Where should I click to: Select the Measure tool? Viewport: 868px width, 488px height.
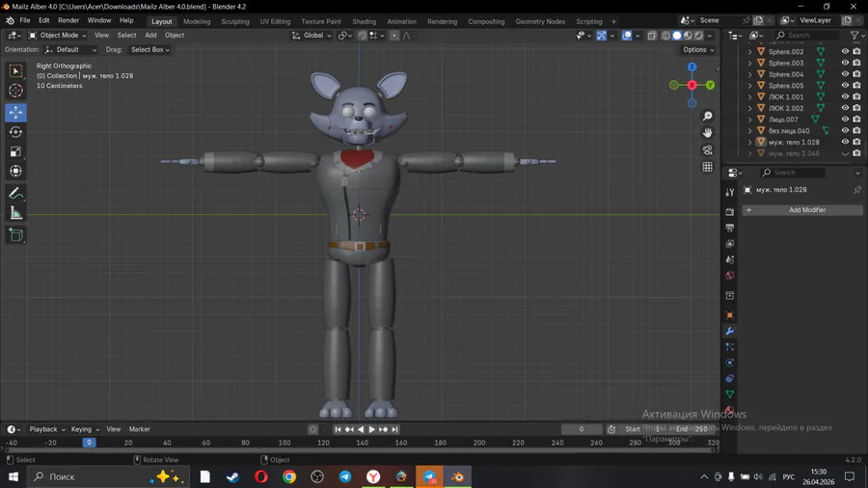click(15, 213)
